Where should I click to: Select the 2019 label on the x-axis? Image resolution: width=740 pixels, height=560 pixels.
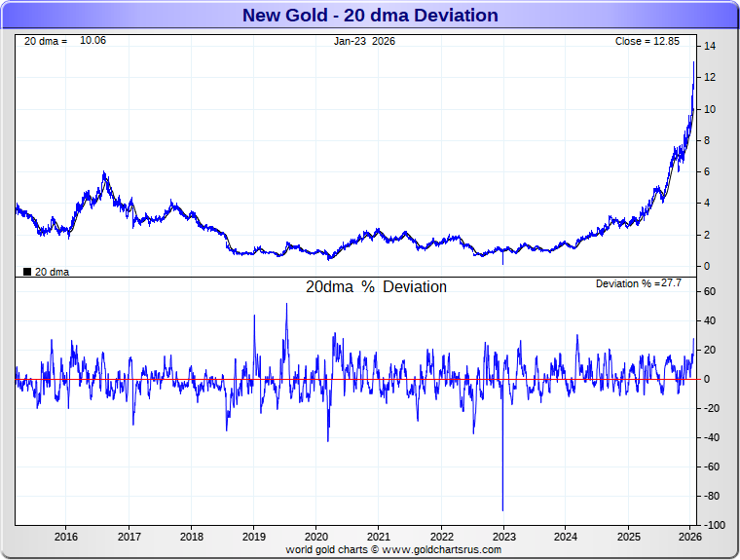253,537
